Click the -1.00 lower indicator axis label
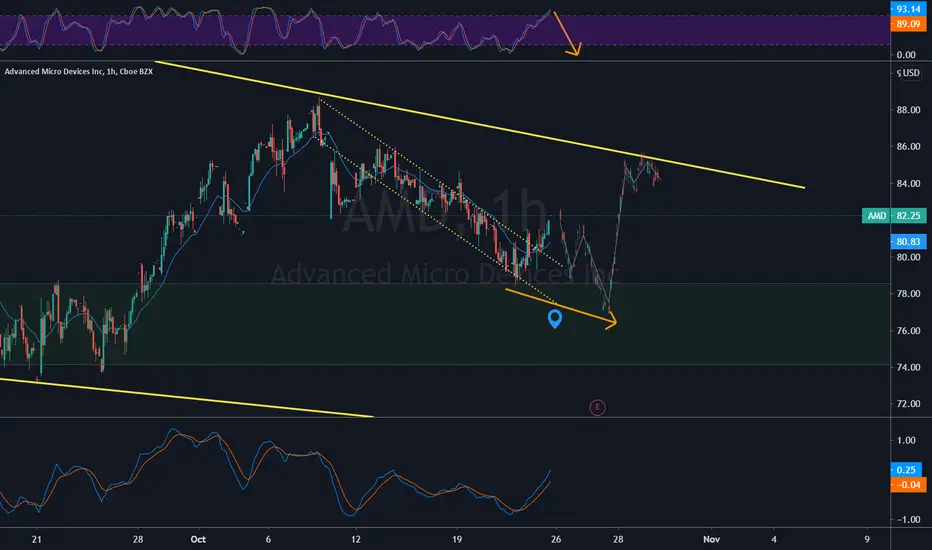932x550 pixels. [908, 520]
